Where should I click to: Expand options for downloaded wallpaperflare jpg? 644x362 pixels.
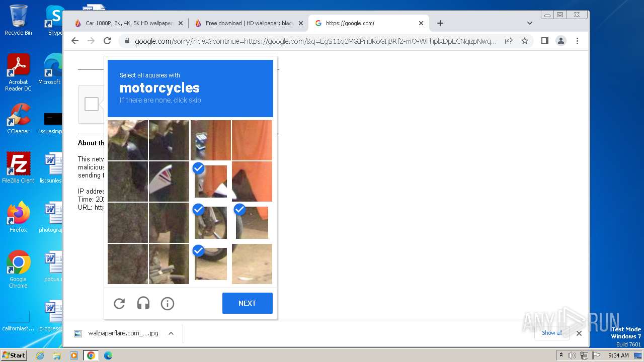pos(171,333)
